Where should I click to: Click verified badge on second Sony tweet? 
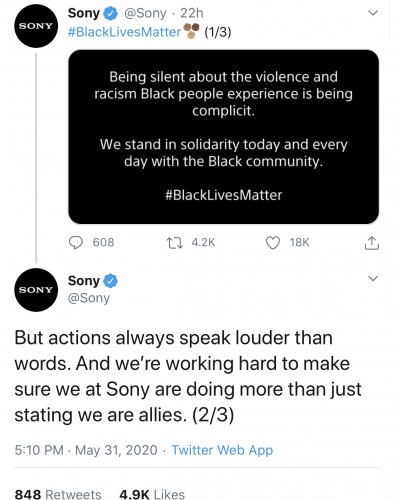click(111, 281)
